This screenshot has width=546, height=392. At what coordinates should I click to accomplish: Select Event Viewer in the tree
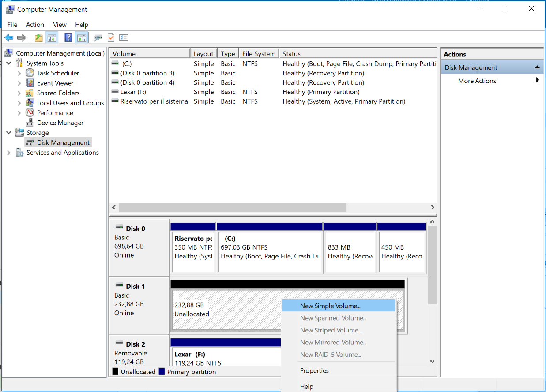pyautogui.click(x=55, y=83)
